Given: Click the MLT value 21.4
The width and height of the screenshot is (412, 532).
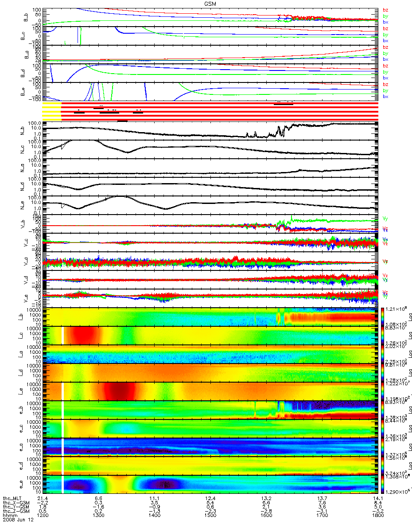Looking at the screenshot, I should 43,499.
